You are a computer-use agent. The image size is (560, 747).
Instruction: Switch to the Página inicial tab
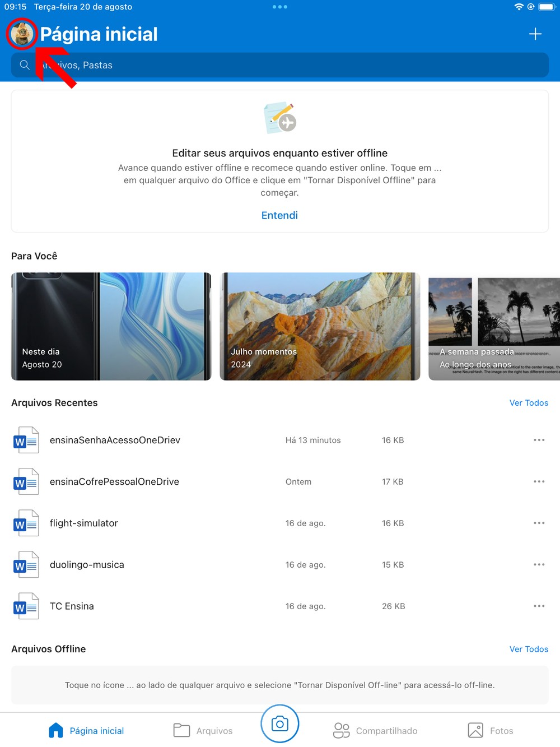click(86, 730)
